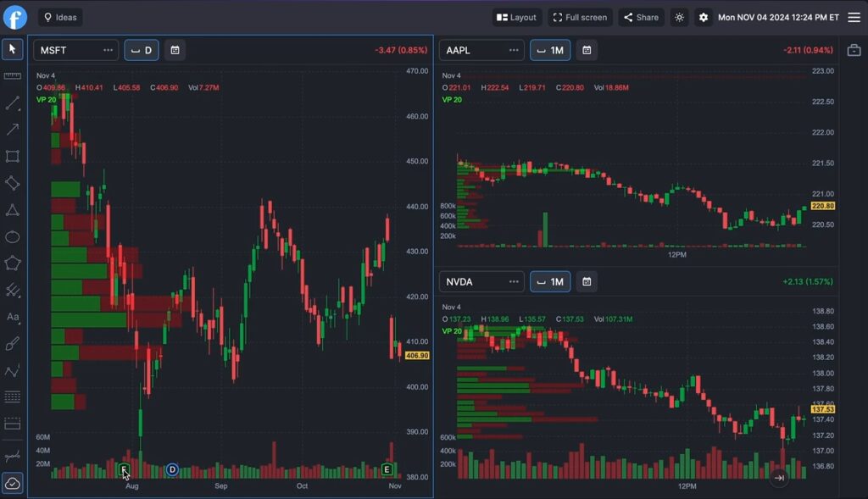The image size is (868, 499).
Task: Select the rotated rectangle tool
Action: click(x=12, y=183)
